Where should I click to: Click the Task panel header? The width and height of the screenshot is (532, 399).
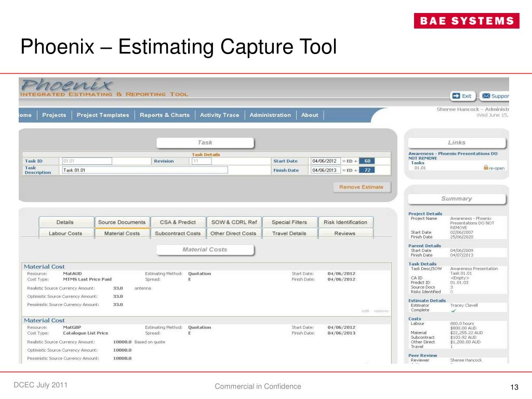point(205,143)
